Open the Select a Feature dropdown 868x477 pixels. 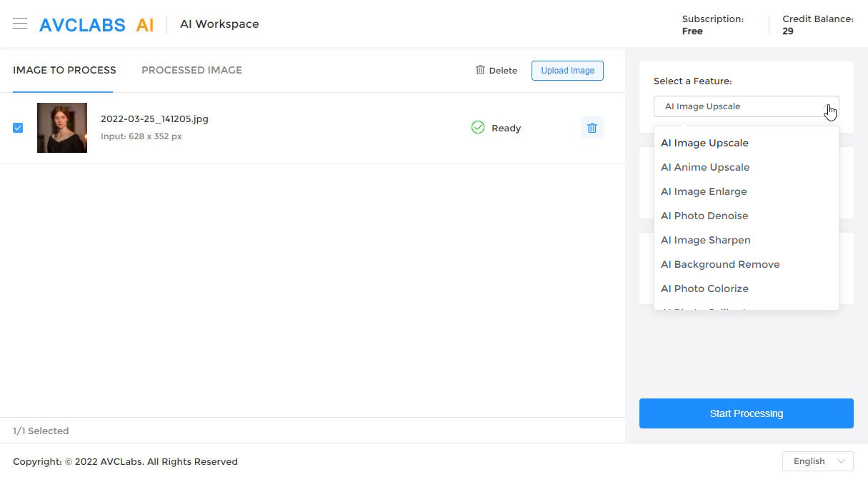(x=747, y=106)
